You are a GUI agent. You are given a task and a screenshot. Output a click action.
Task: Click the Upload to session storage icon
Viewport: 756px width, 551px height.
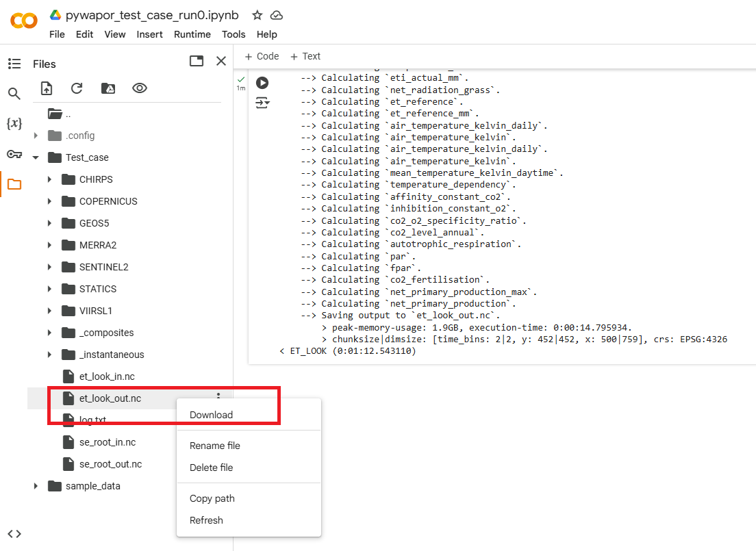coord(46,88)
